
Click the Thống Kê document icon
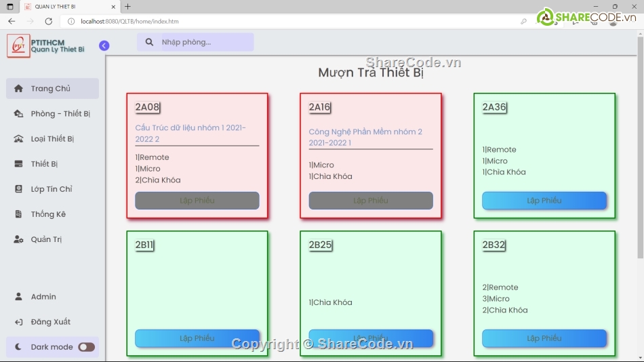[18, 214]
